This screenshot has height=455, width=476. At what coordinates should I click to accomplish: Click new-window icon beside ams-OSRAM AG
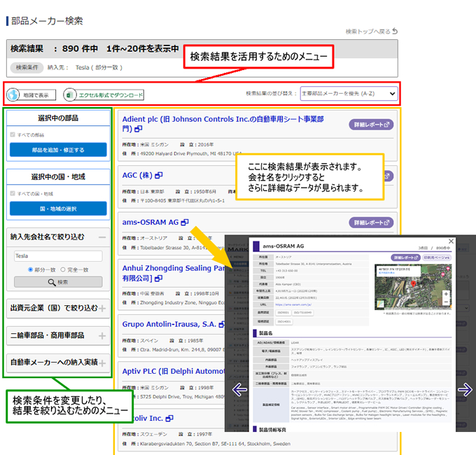point(185,222)
